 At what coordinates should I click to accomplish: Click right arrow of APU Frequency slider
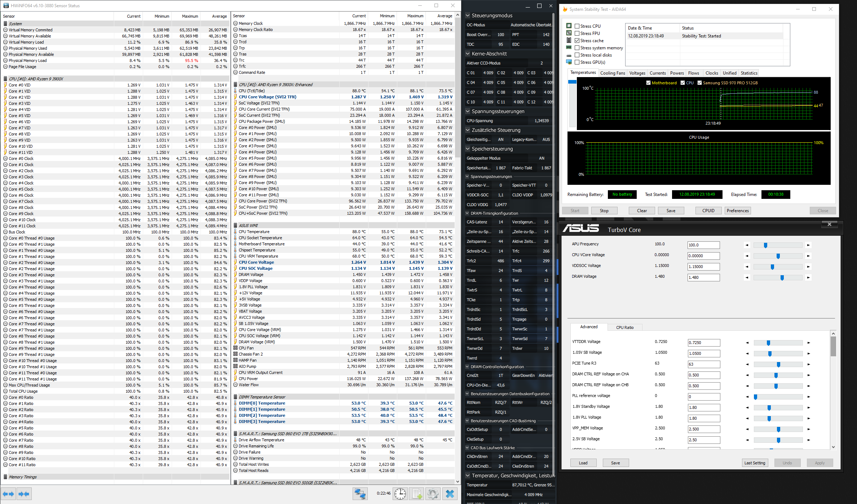pos(809,245)
